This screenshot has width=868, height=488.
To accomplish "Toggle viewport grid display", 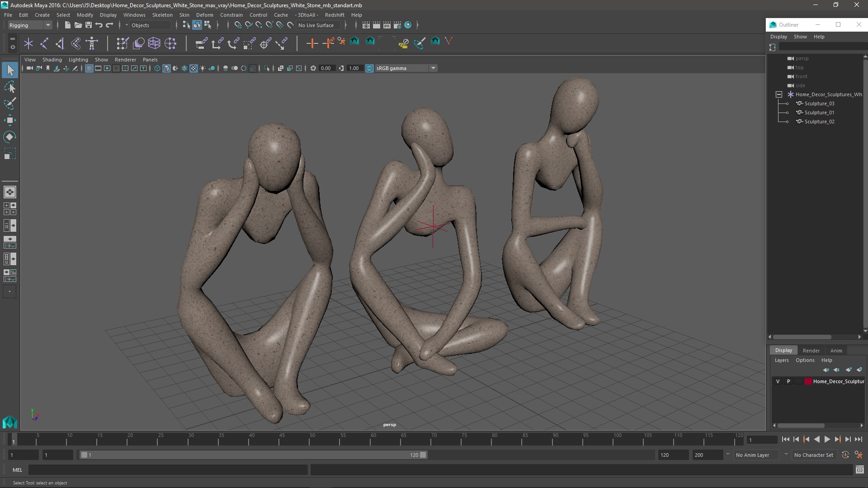I will [89, 68].
